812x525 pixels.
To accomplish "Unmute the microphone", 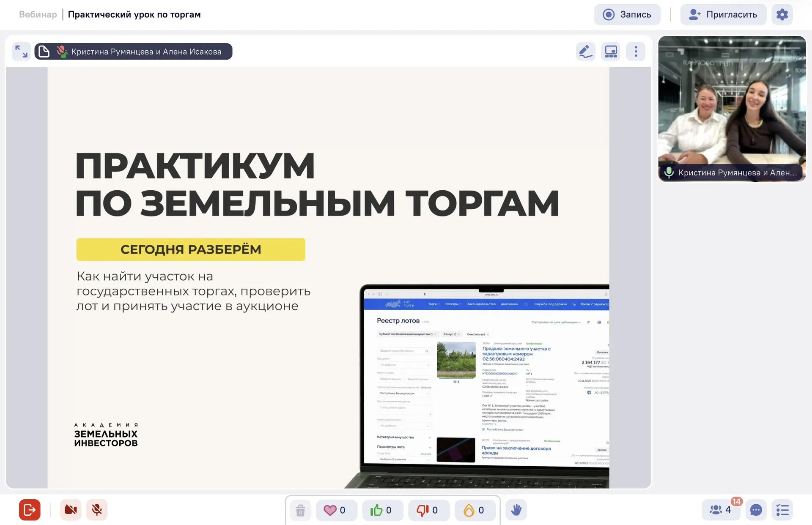I will tap(97, 510).
